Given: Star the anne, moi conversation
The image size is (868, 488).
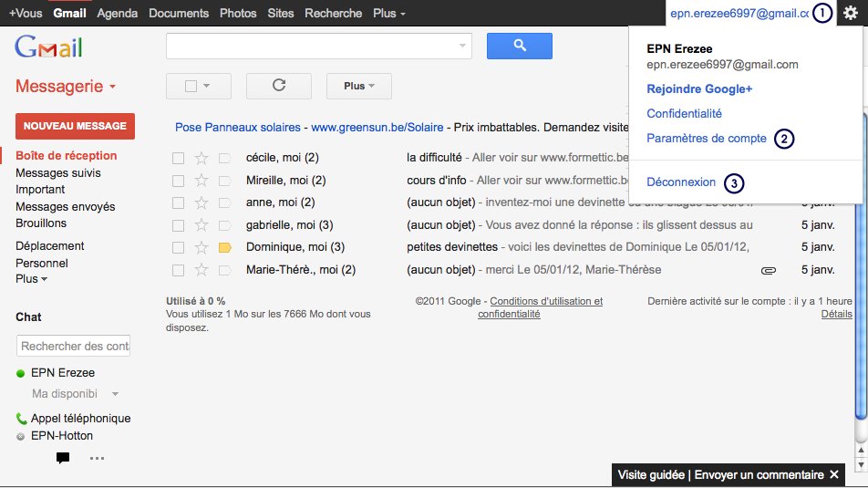Looking at the screenshot, I should click(x=201, y=202).
